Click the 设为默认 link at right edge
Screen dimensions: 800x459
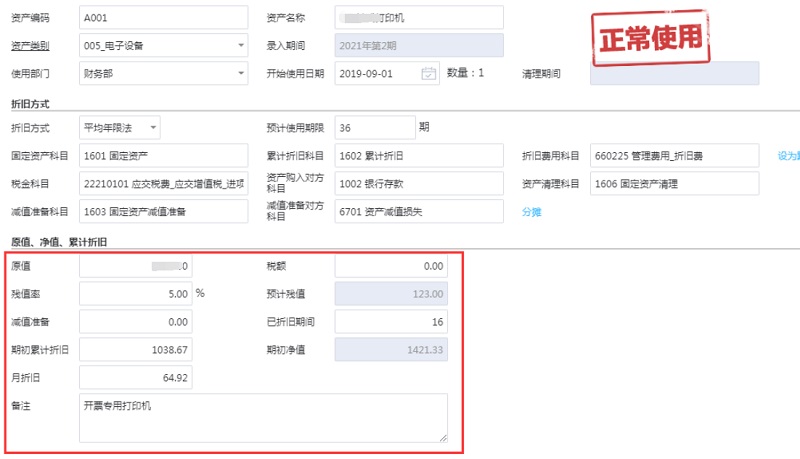(788, 156)
